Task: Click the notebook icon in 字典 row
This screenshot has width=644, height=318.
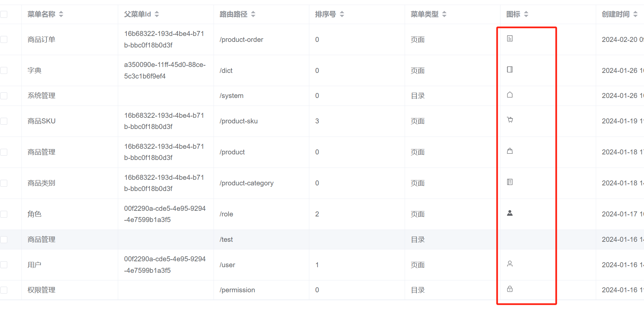Action: pyautogui.click(x=510, y=70)
